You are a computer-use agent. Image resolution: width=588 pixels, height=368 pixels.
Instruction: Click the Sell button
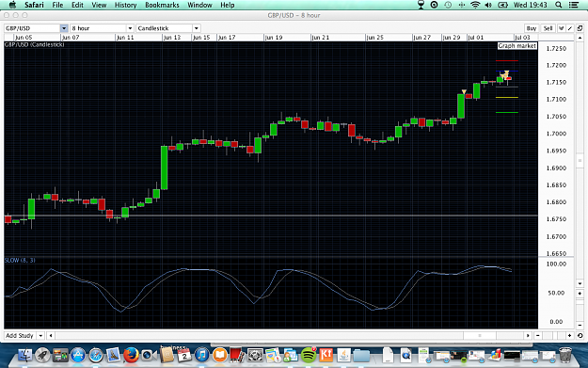click(548, 28)
